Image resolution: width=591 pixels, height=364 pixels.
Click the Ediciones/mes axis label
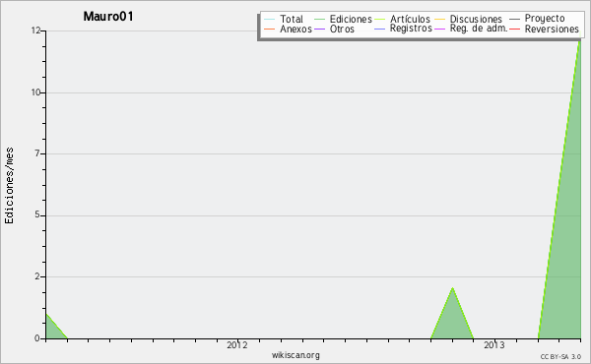[x=9, y=186]
